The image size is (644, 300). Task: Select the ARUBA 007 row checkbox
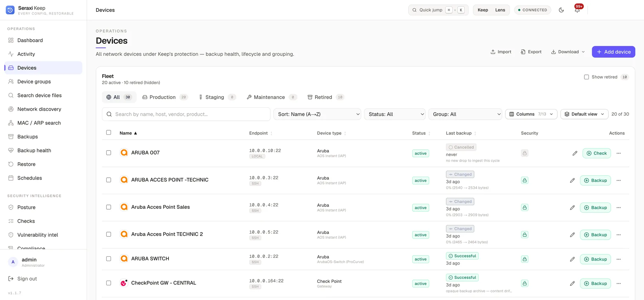tap(108, 153)
